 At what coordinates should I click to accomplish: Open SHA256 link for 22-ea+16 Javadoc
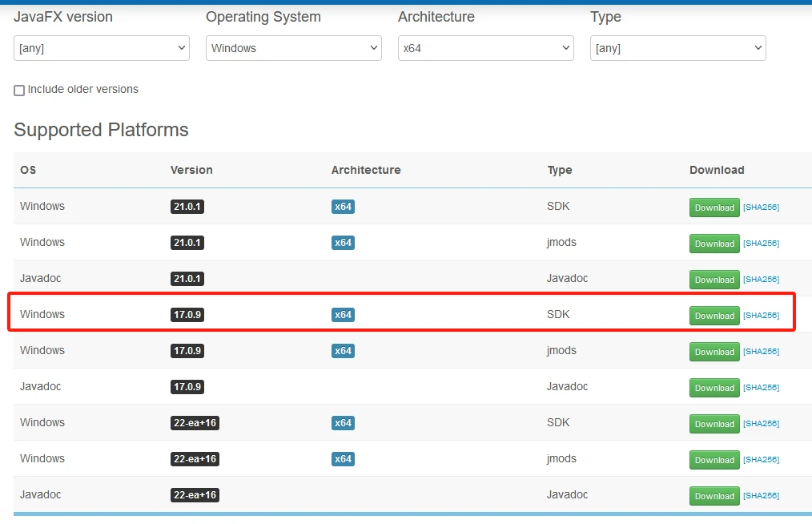762,495
